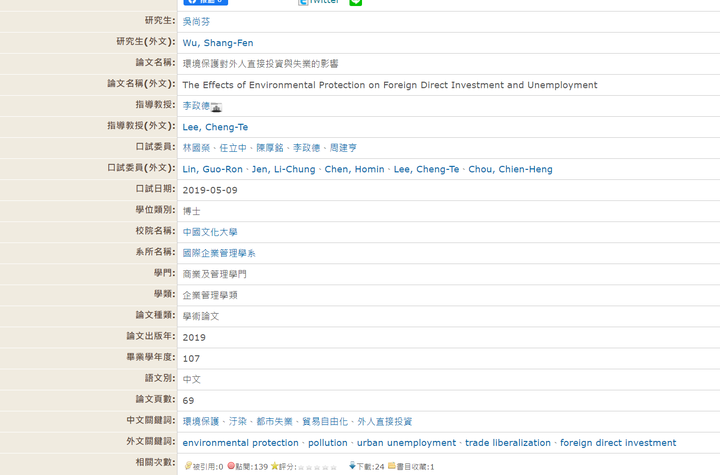
Task: Click the 點閱:139 view count text
Action: (x=251, y=467)
